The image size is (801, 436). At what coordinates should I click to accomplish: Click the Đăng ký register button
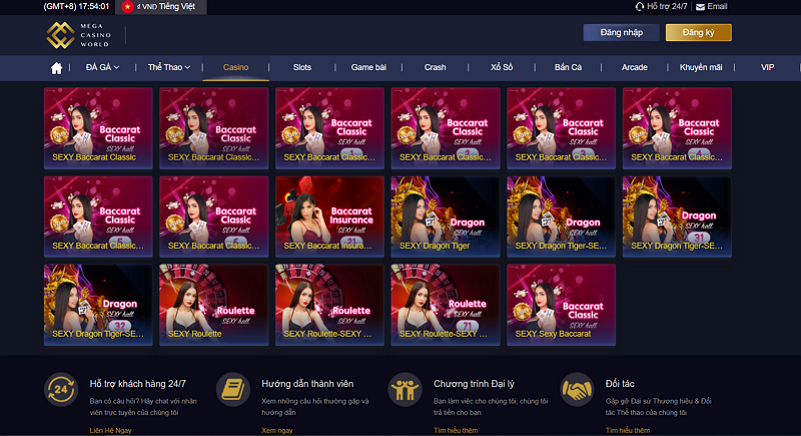coord(698,32)
